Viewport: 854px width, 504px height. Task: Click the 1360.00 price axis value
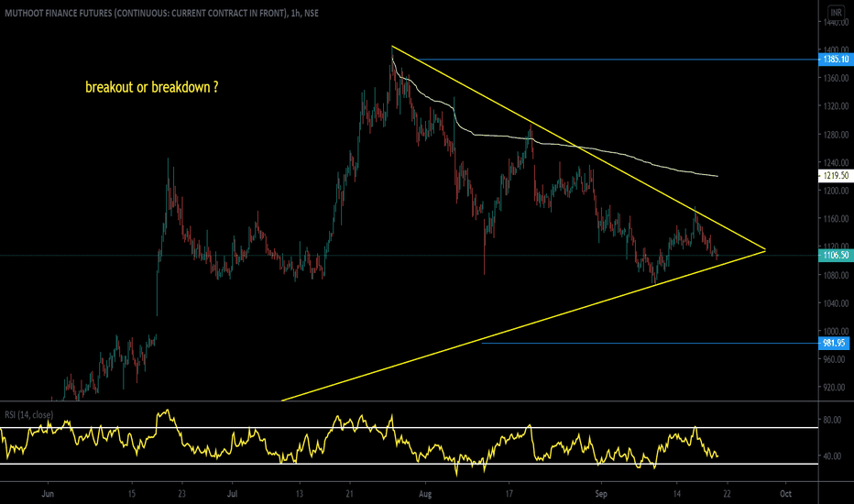point(836,78)
